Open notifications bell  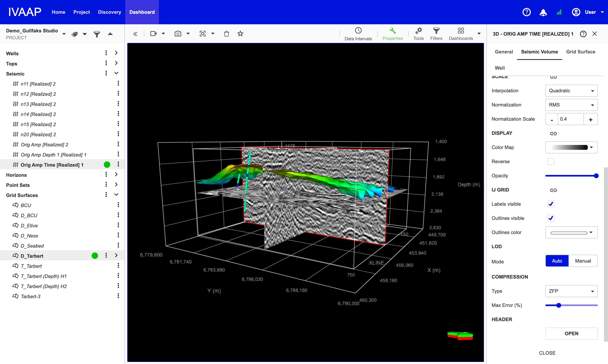(543, 12)
